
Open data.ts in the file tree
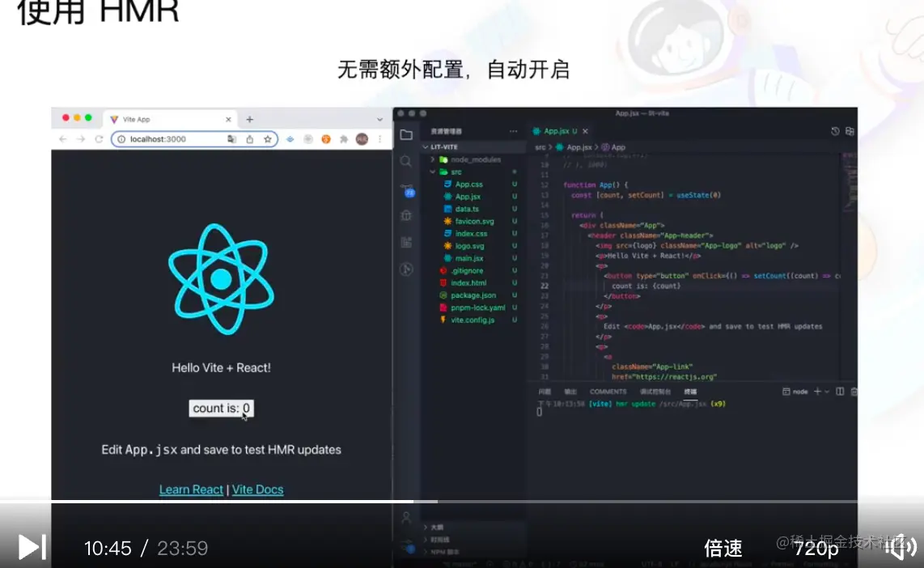[467, 210]
